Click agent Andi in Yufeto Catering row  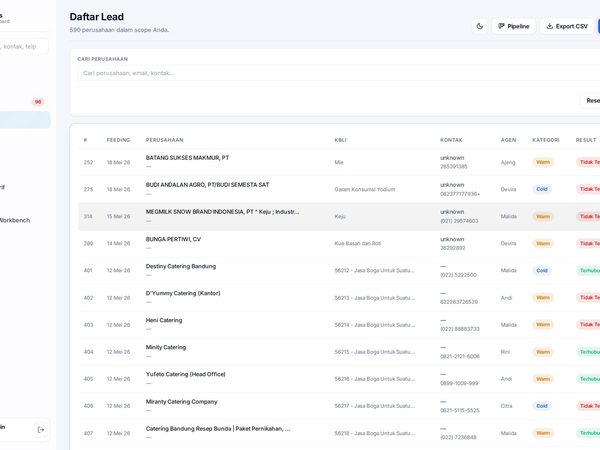[x=506, y=379]
